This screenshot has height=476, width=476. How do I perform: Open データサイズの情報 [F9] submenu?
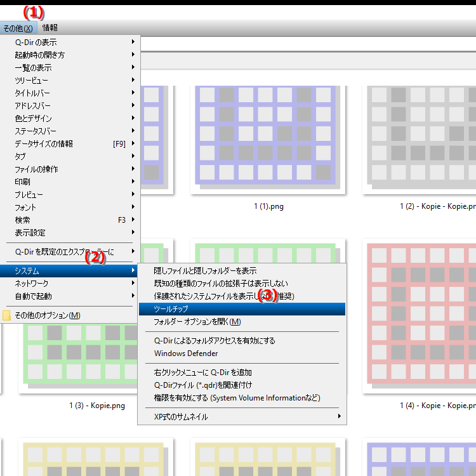[x=70, y=144]
